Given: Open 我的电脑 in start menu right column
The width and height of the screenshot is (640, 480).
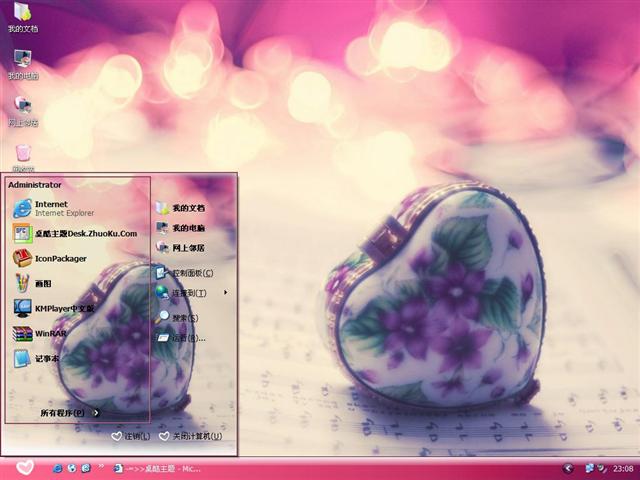Looking at the screenshot, I should (x=180, y=228).
